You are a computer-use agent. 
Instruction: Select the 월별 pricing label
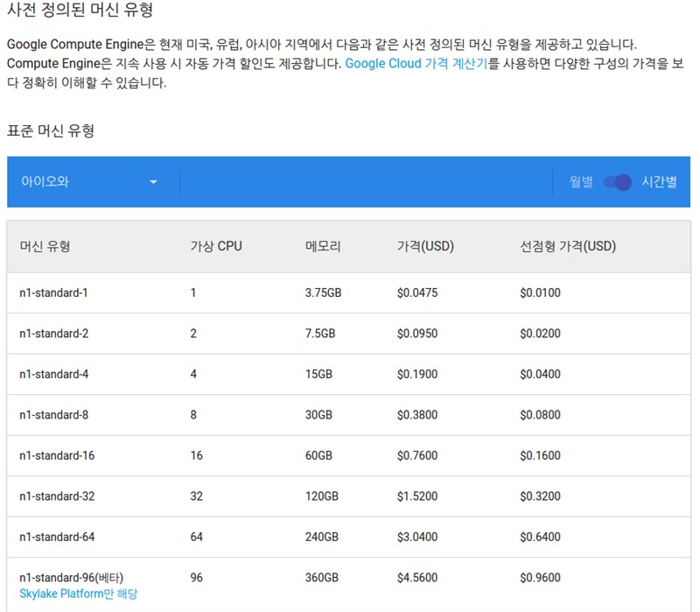click(581, 182)
